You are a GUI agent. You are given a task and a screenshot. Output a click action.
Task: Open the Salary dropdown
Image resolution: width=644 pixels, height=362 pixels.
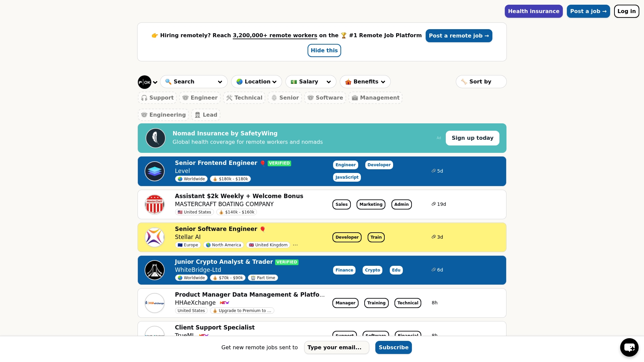(310, 81)
